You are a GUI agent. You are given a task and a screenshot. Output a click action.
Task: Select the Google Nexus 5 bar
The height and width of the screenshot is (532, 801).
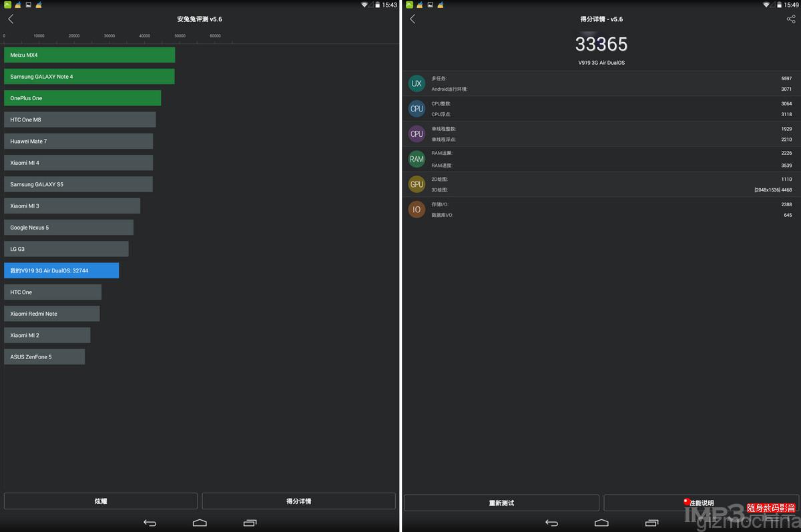click(69, 227)
